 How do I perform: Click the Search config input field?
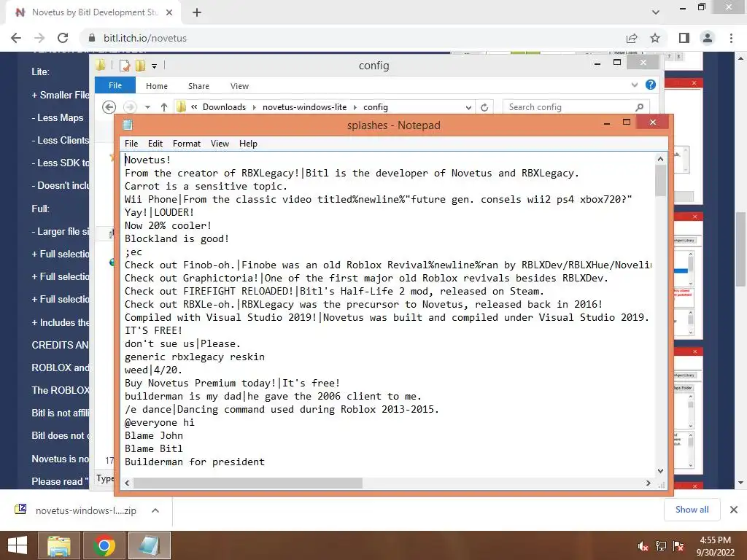click(x=569, y=107)
